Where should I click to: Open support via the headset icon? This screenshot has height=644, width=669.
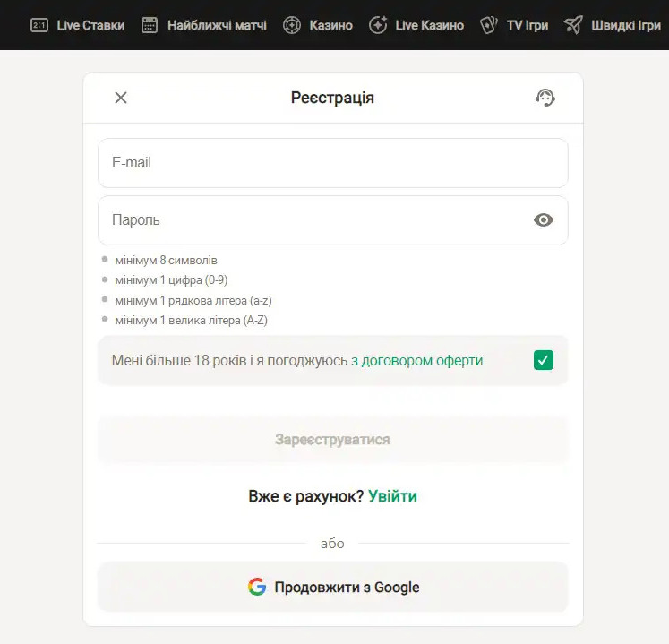(545, 98)
